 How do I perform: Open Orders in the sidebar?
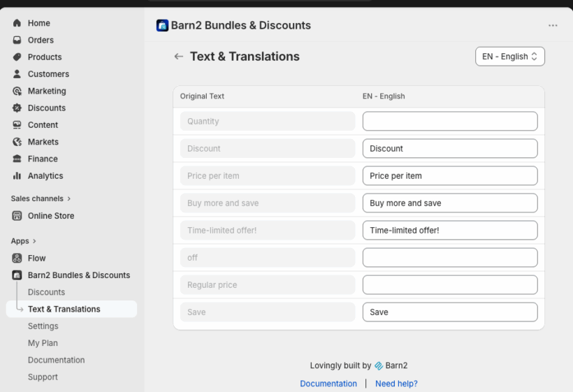pyautogui.click(x=41, y=41)
